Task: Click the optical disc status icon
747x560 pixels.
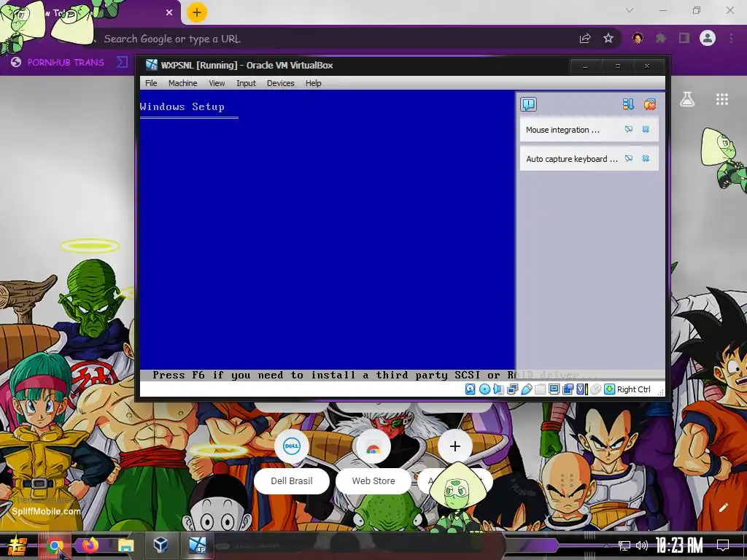Action: [484, 389]
